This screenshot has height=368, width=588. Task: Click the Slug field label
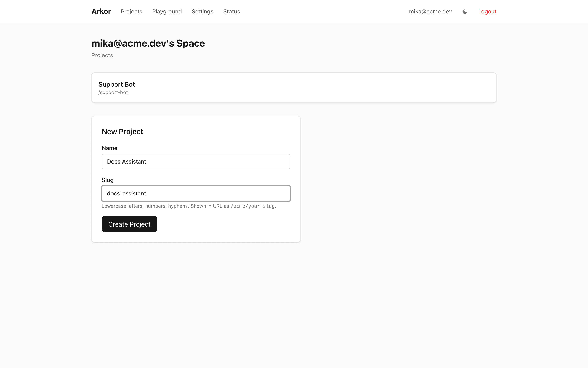(108, 180)
